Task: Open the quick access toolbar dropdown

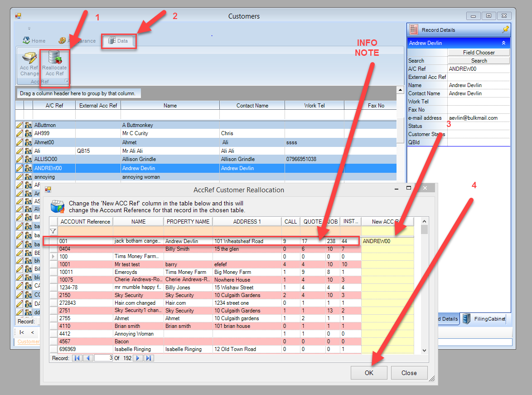Action: click(x=29, y=29)
